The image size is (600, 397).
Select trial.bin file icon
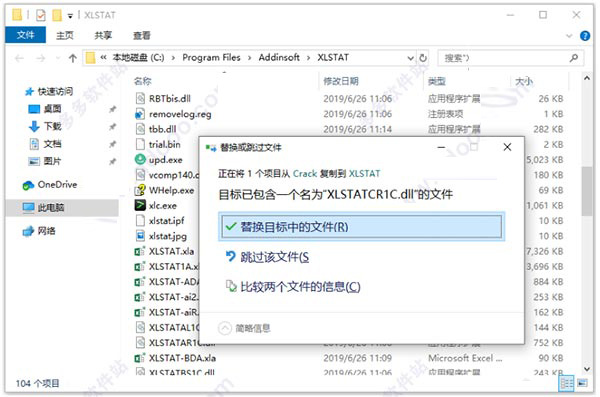tap(140, 144)
